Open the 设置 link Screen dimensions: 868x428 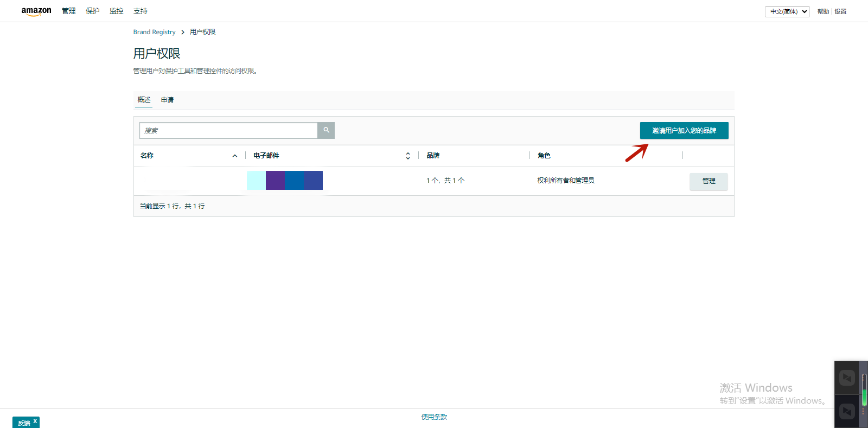coord(840,11)
